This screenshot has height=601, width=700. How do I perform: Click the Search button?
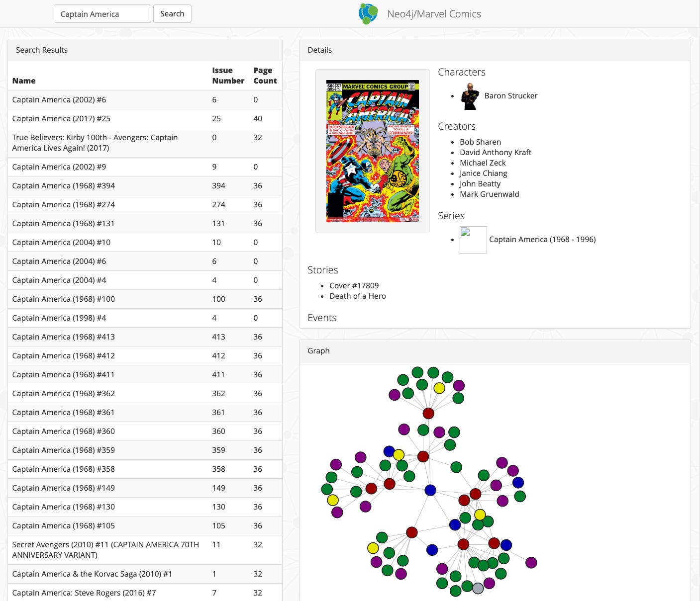tap(172, 14)
